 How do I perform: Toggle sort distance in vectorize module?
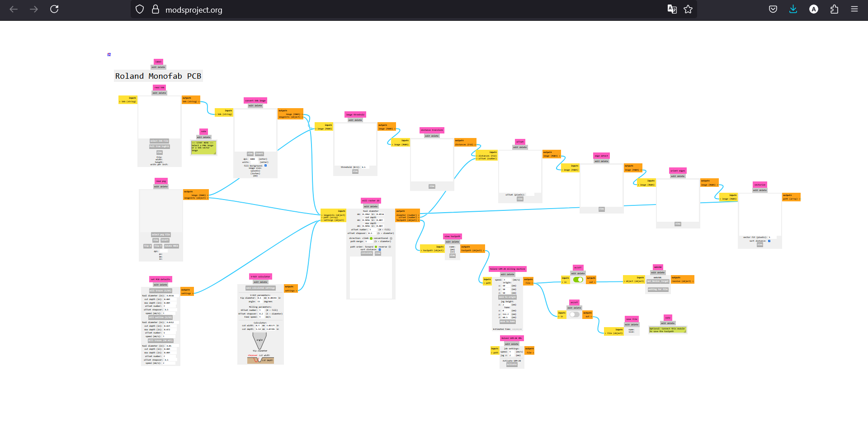coord(769,241)
